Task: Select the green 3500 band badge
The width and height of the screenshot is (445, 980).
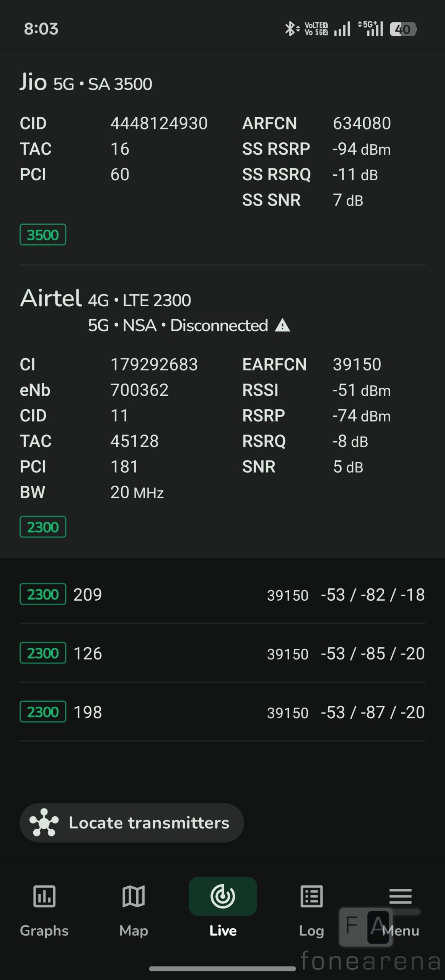Action: pos(43,235)
